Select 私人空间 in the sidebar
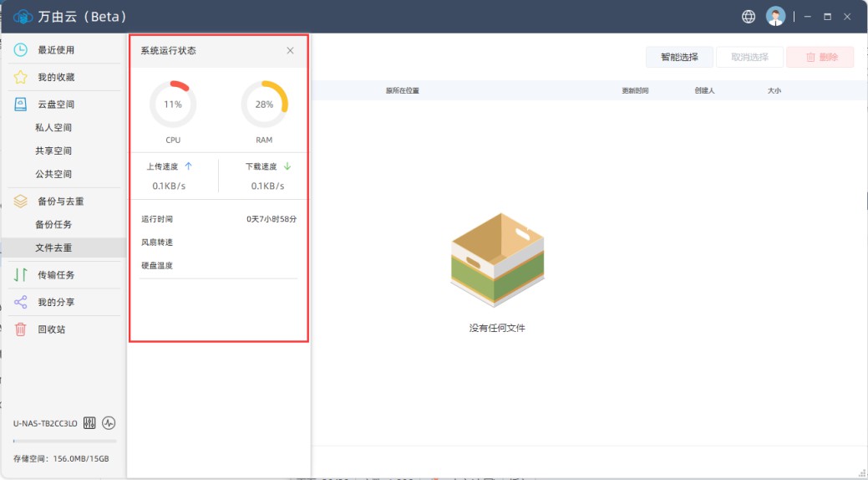Screen dimensions: 868x480 [53, 128]
